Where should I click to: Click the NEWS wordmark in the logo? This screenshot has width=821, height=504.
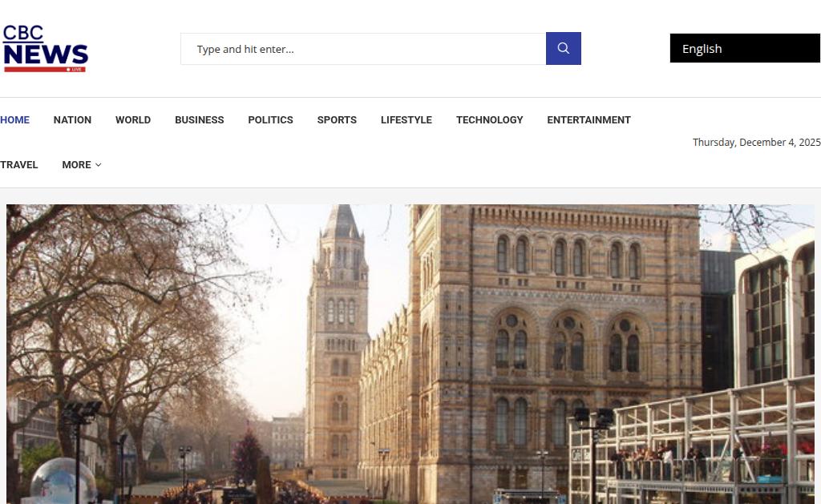click(x=46, y=54)
